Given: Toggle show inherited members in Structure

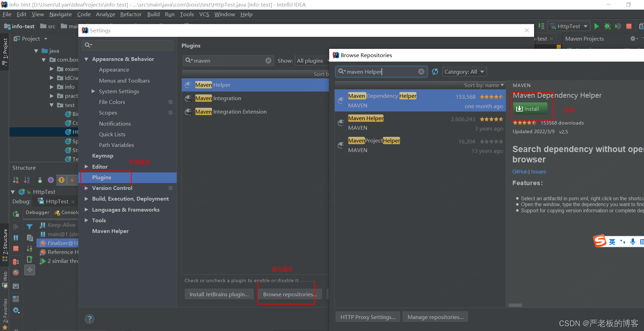Looking at the screenshot, I should [x=40, y=180].
